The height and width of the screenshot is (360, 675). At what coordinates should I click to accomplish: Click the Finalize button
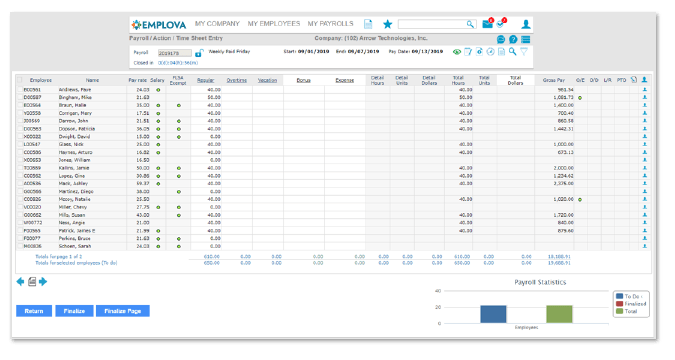pos(74,311)
